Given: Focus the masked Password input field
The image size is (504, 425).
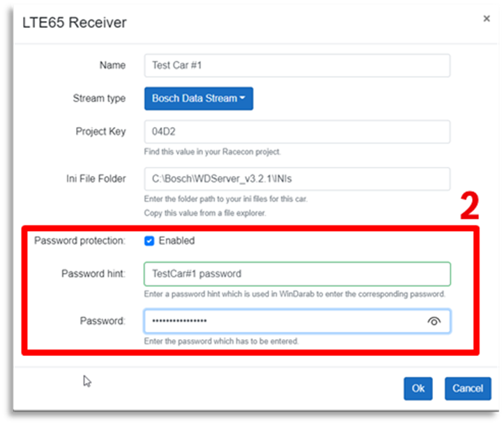Looking at the screenshot, I should [x=282, y=321].
